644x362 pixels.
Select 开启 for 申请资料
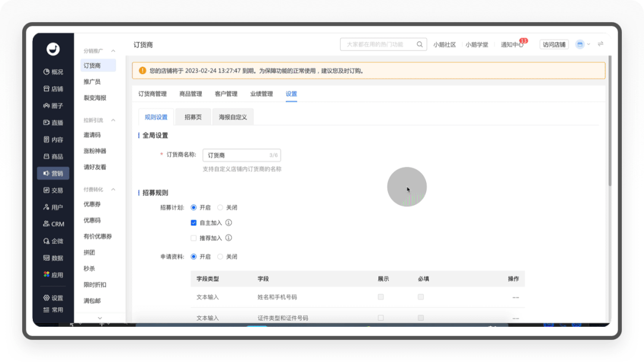click(x=193, y=256)
